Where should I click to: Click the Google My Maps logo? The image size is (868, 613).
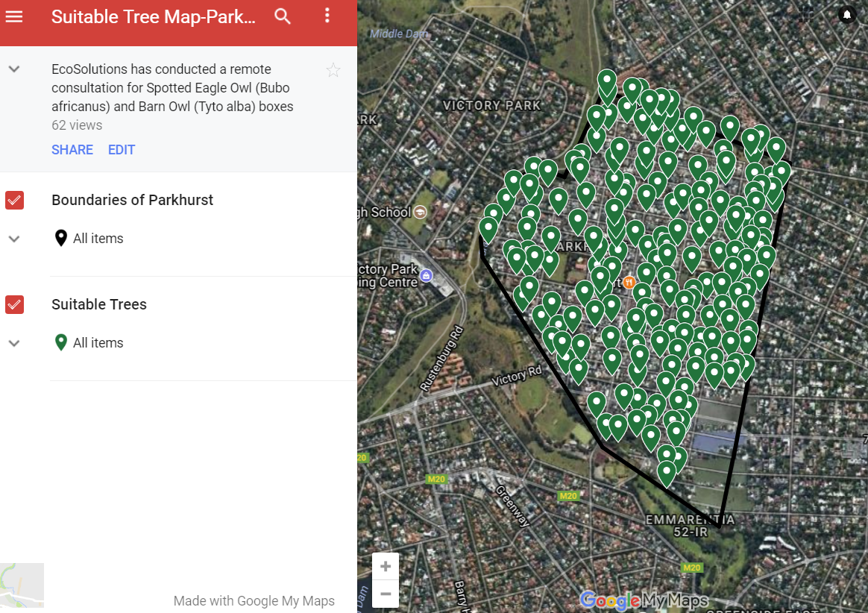644,600
